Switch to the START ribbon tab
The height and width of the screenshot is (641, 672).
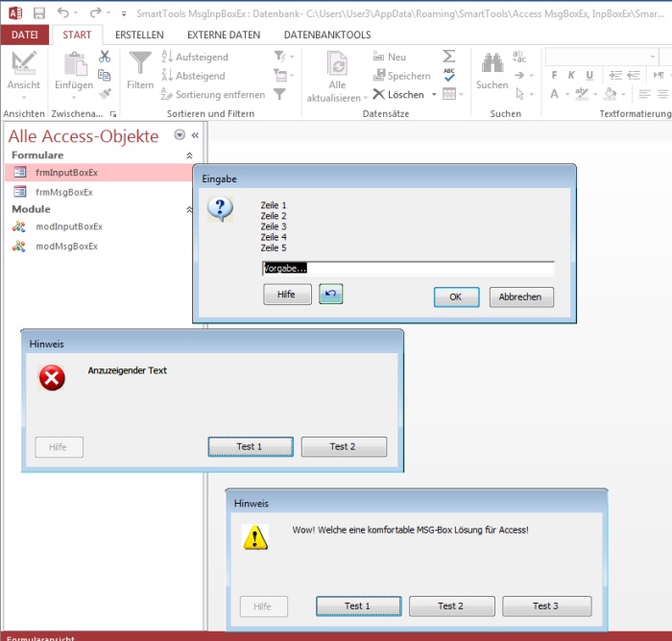tap(77, 35)
